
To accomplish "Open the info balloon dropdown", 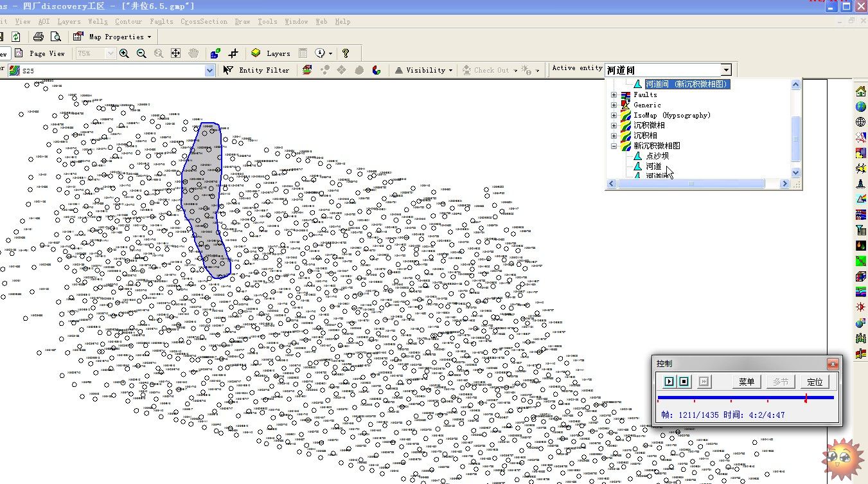I will tap(324, 53).
